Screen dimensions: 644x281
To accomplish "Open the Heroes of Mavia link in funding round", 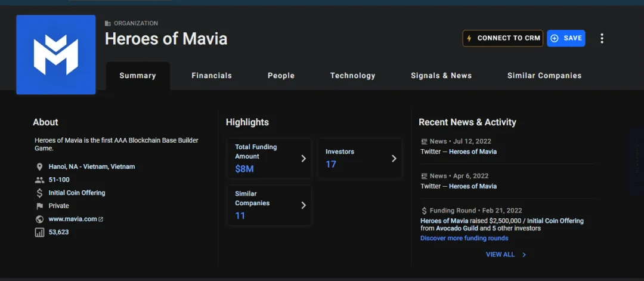I will tap(444, 221).
